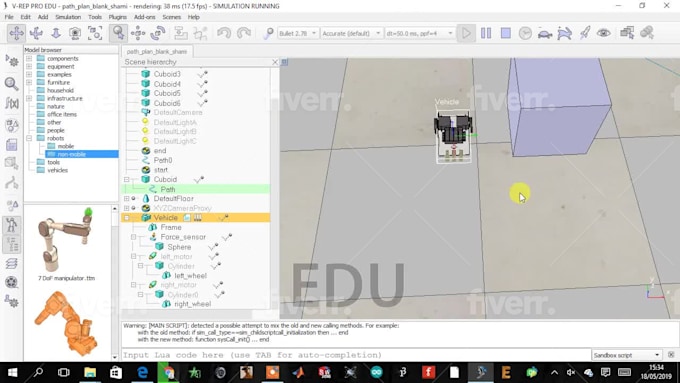Pause the running simulation
Viewport: 680px width, 383px height.
pyautogui.click(x=486, y=33)
